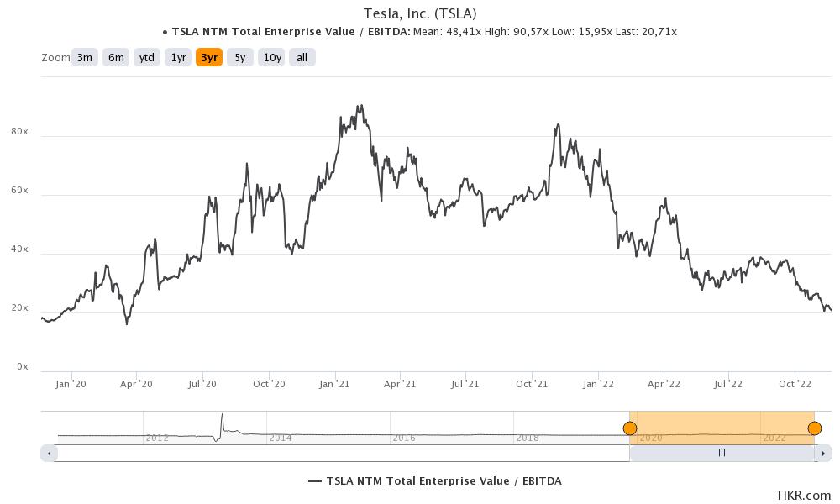Click the scrollbar track left of thumb
The height and width of the screenshot is (504, 840).
336,454
